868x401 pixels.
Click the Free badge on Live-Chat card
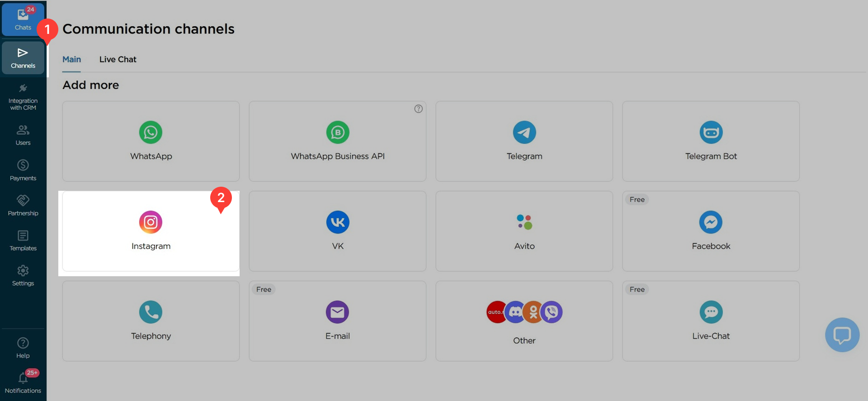point(637,289)
